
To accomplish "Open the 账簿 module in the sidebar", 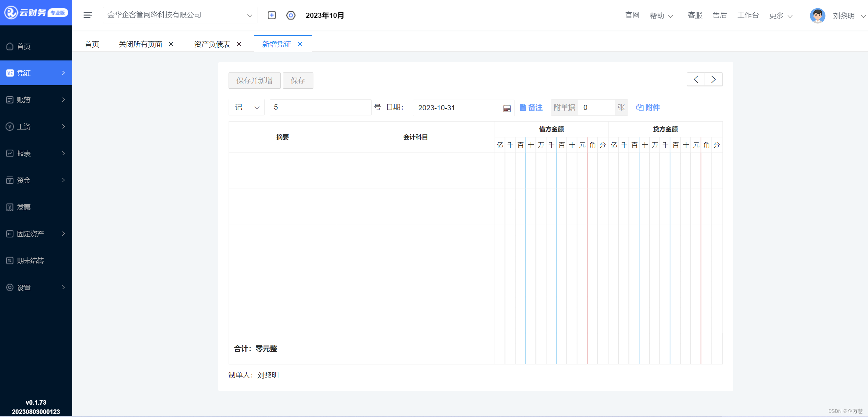I will (x=23, y=100).
